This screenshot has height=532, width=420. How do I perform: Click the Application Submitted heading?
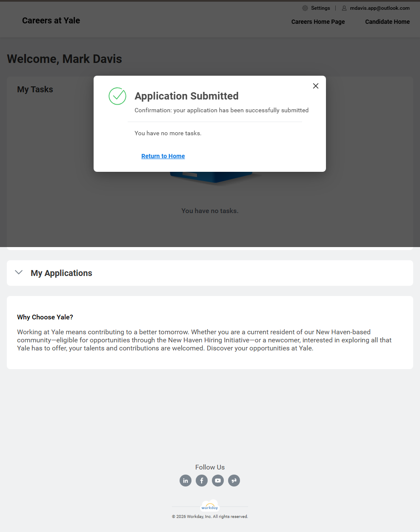(186, 96)
